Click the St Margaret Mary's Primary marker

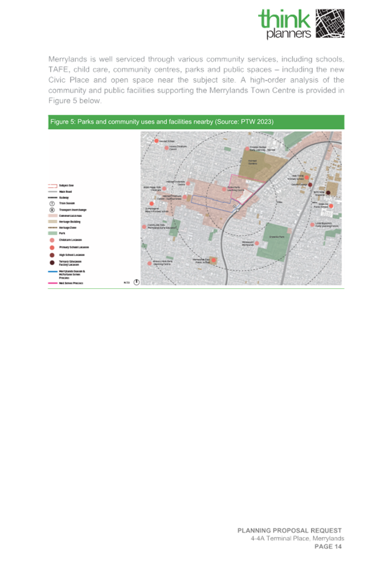(x=152, y=204)
